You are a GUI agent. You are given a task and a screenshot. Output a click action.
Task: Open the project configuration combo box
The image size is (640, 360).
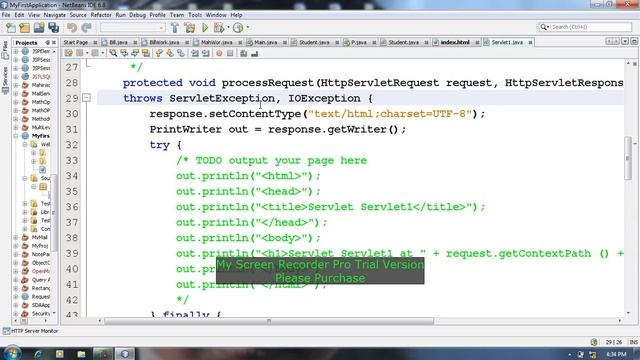click(133, 28)
